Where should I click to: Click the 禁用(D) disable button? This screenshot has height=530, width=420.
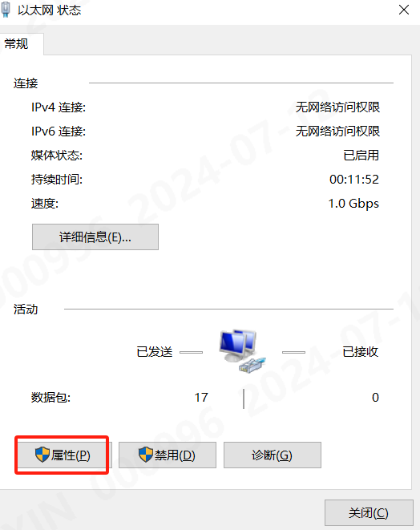coord(168,455)
